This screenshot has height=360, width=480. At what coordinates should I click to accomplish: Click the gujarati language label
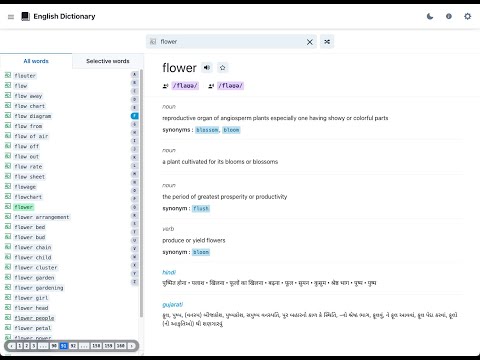[x=173, y=305]
